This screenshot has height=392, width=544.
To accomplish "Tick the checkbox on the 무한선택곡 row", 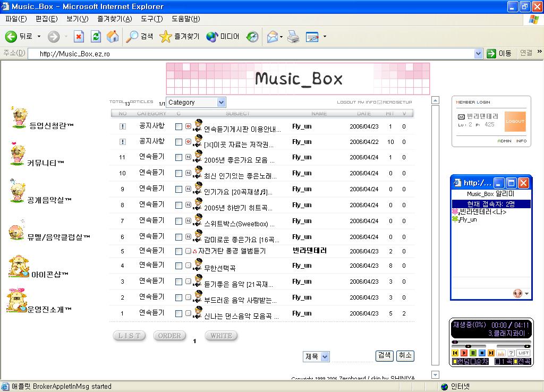I will (x=178, y=266).
